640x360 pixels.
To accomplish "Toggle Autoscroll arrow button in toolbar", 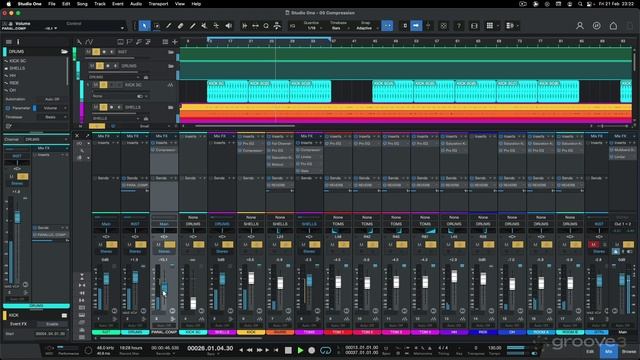I will 416,26.
